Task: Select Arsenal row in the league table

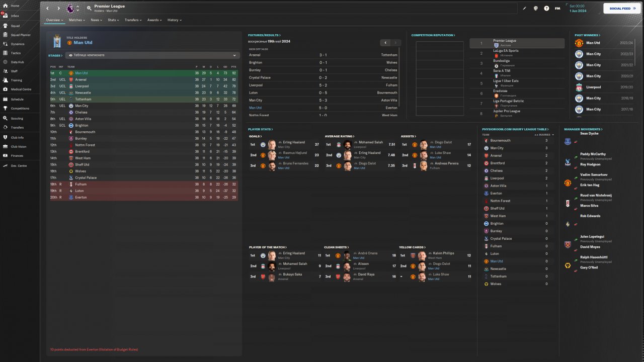Action: point(81,79)
